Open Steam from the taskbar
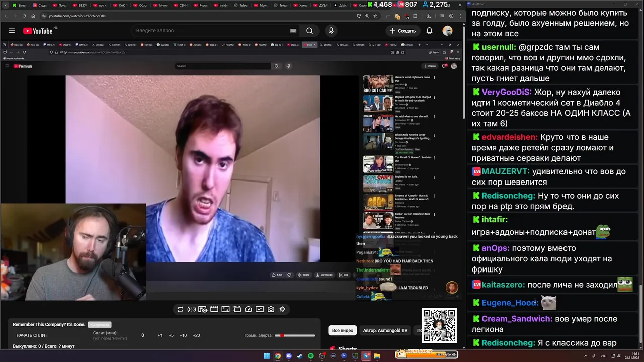The width and height of the screenshot is (644, 362). point(300,356)
